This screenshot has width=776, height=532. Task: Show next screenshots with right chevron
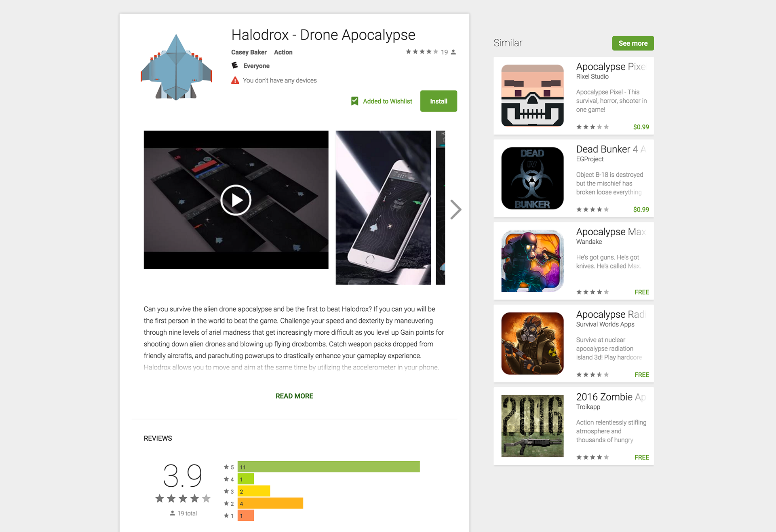(x=456, y=209)
